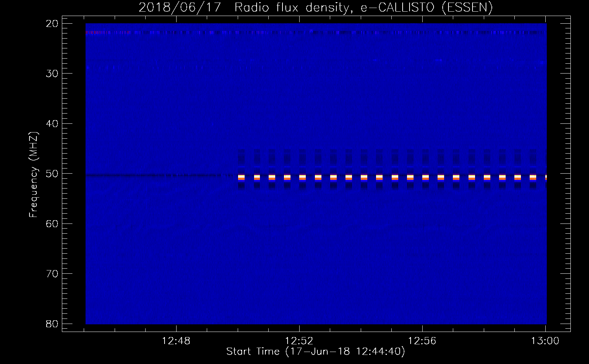
Task: Click the frequency tick label "50"
Action: [x=52, y=174]
